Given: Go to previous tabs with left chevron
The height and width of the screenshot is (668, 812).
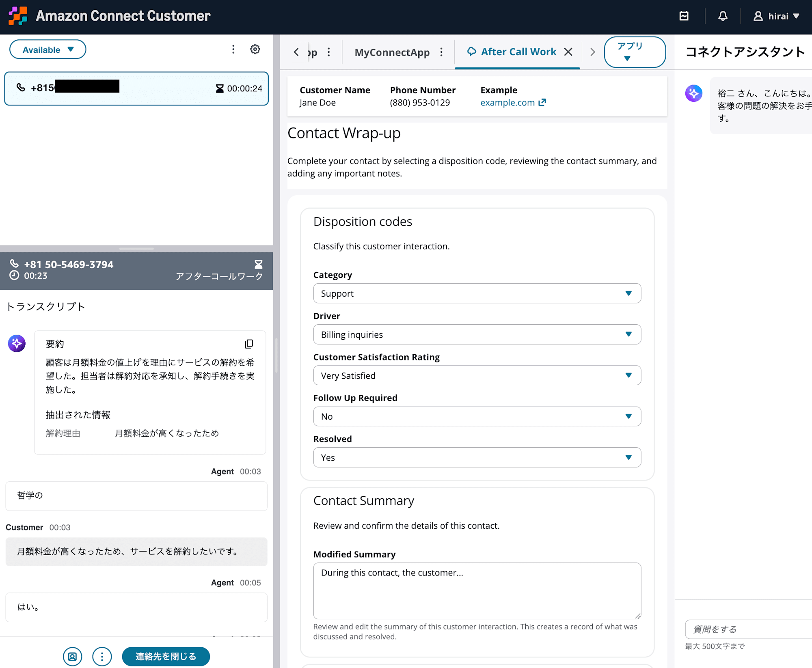Looking at the screenshot, I should 296,52.
